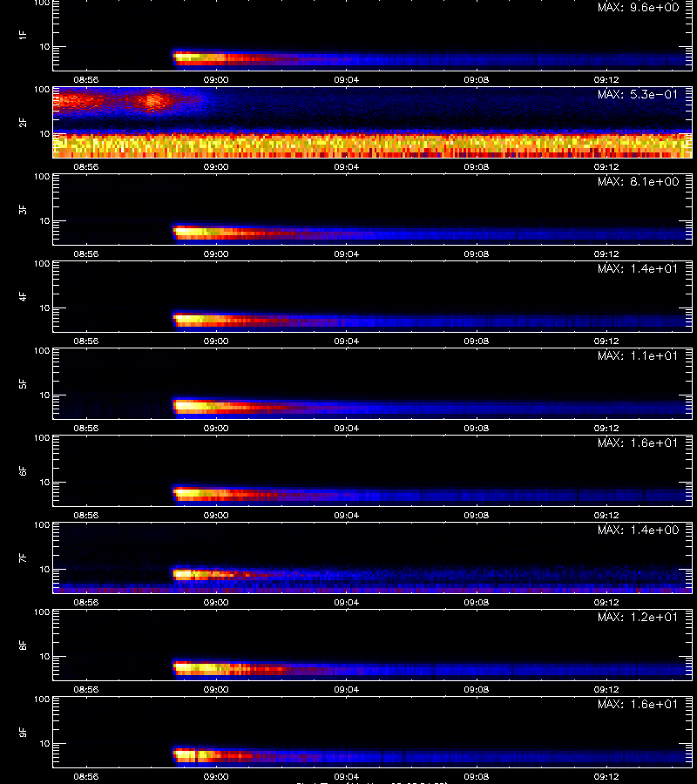Click the 09:04 tick under panel 7F
Viewport: 697px width, 784px height.
pyautogui.click(x=346, y=603)
